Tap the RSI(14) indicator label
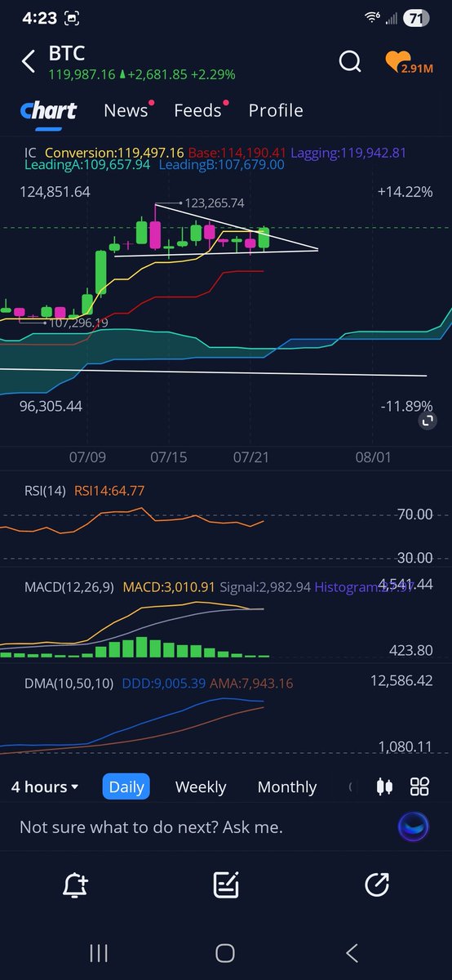This screenshot has height=980, width=452. [46, 491]
